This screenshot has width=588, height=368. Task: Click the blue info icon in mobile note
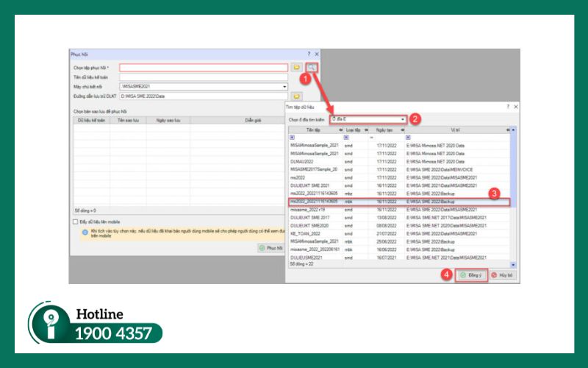[x=85, y=233]
